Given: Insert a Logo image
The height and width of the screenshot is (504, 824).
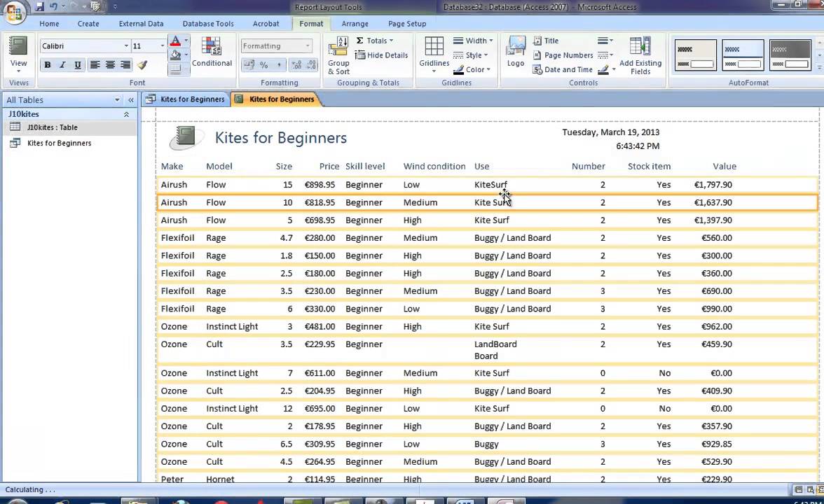Looking at the screenshot, I should coord(516,52).
